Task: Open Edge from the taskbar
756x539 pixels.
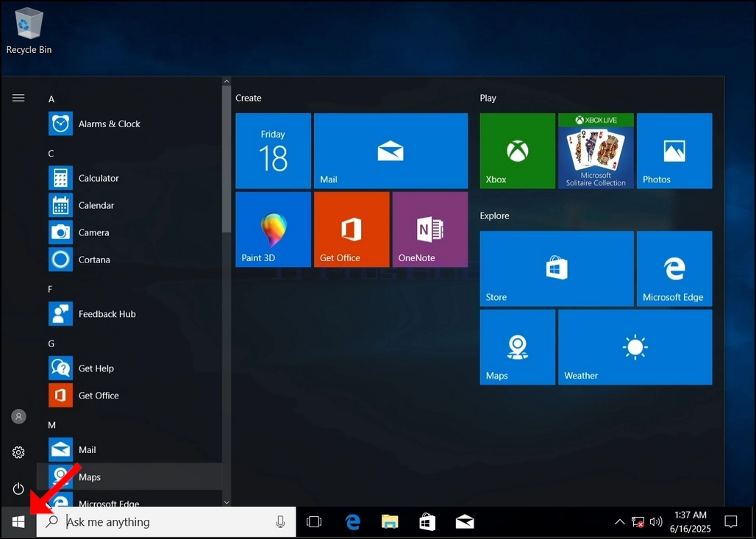Action: [x=353, y=521]
